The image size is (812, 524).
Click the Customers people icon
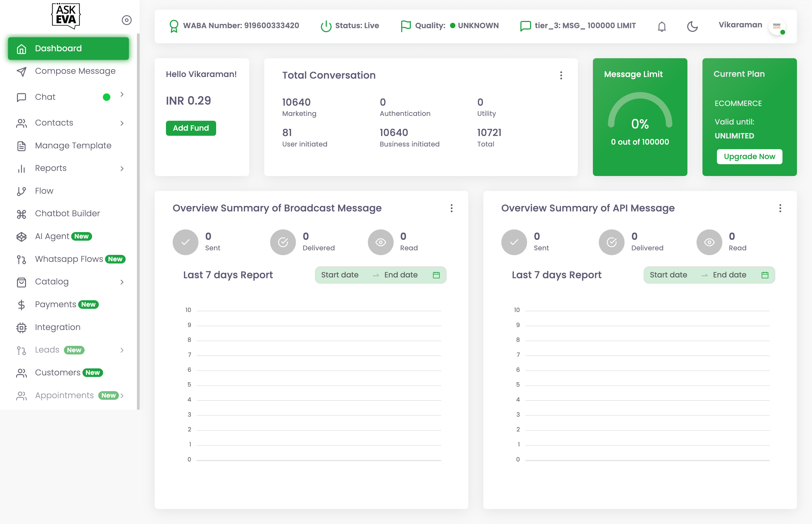(21, 373)
